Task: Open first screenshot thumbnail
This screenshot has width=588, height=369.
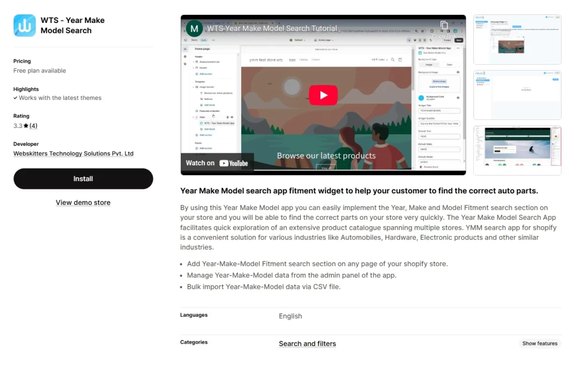Action: 517,40
